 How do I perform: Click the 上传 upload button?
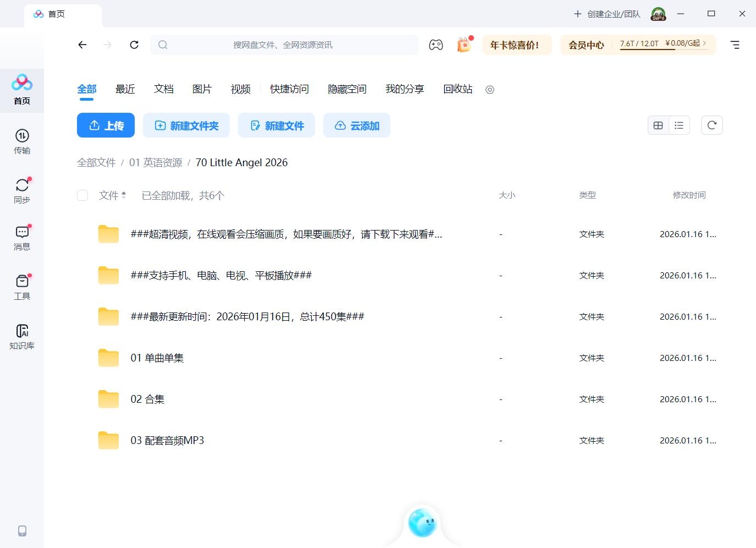click(106, 125)
